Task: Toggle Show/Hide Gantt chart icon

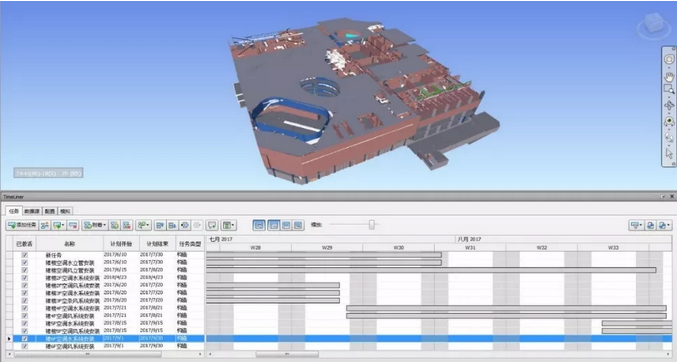Action: pos(259,225)
